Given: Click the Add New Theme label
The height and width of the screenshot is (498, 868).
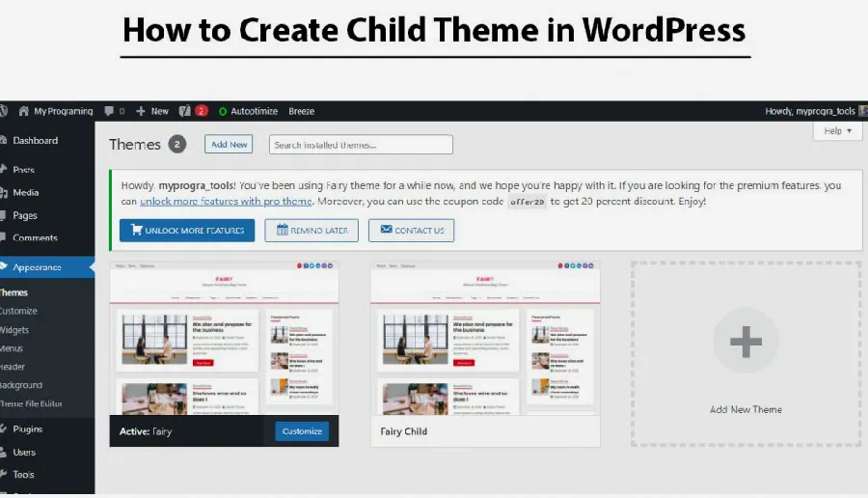Looking at the screenshot, I should 746,409.
